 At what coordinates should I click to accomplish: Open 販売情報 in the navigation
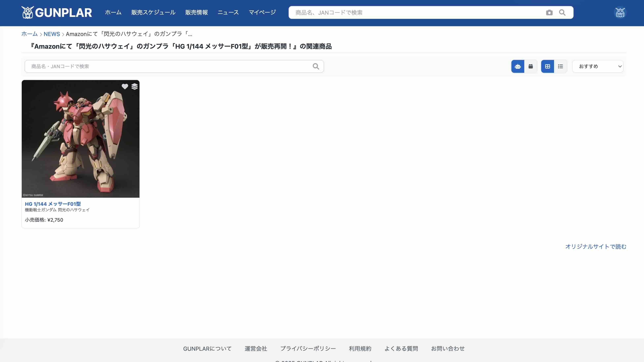point(196,12)
